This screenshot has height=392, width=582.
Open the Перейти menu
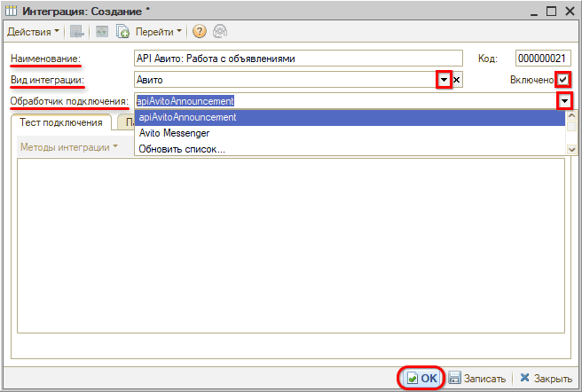158,32
